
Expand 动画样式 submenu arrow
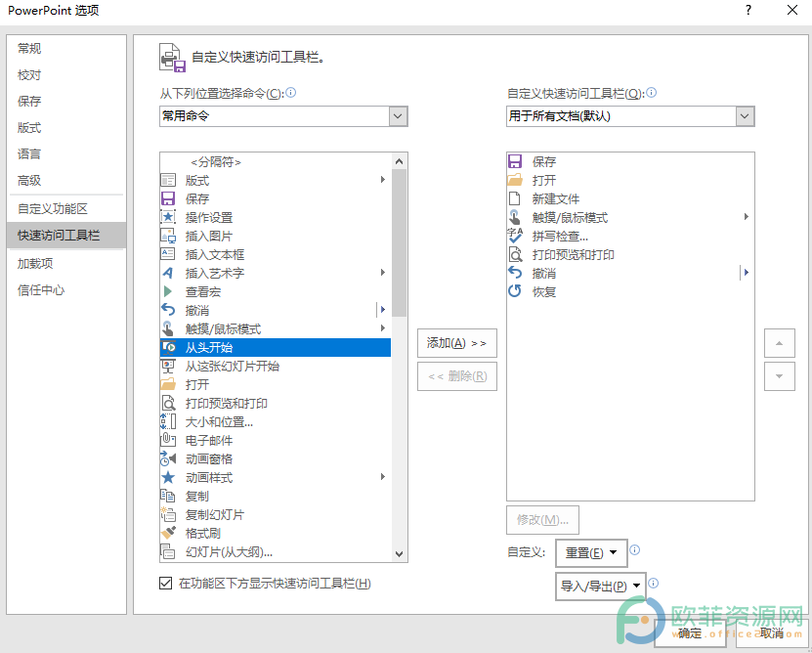383,477
